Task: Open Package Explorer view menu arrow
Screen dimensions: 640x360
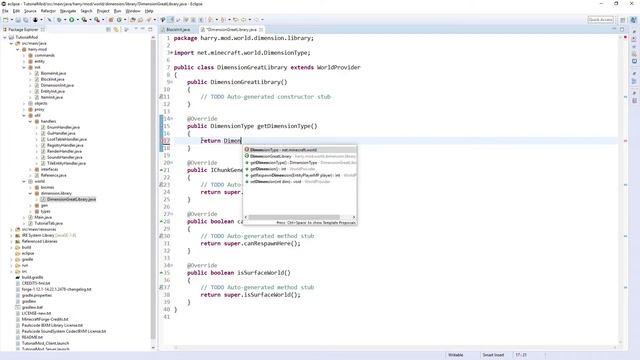Action: pyautogui.click(x=136, y=29)
